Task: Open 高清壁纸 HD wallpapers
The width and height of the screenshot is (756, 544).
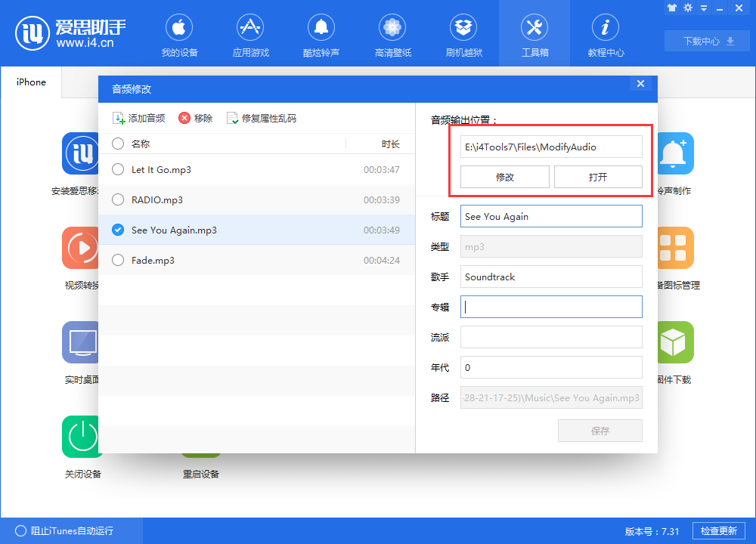Action: pos(392,34)
